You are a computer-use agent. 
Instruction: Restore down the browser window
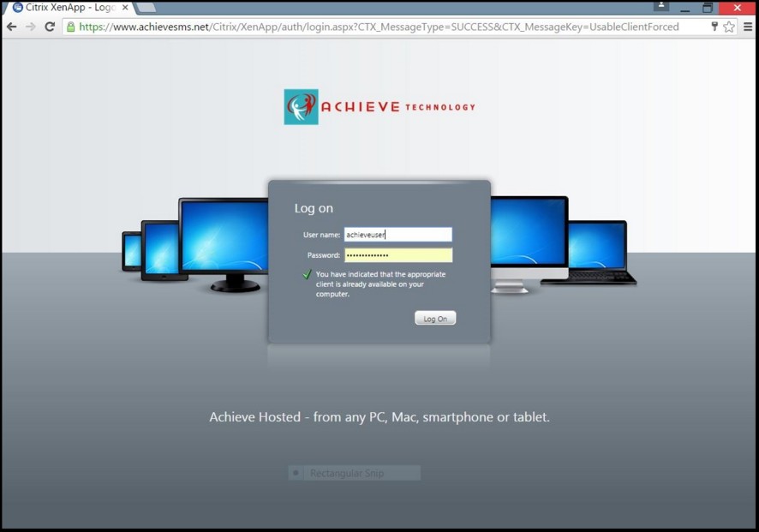pyautogui.click(x=708, y=8)
